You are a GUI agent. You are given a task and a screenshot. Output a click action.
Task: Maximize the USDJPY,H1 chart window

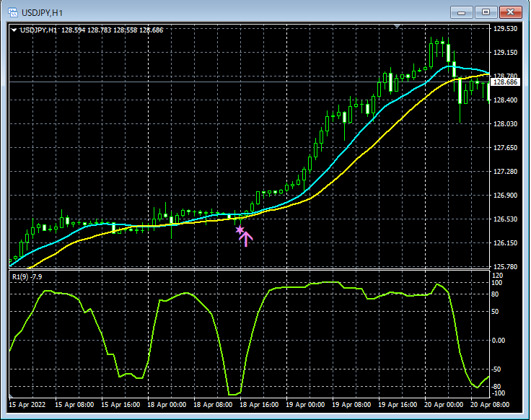(x=486, y=12)
